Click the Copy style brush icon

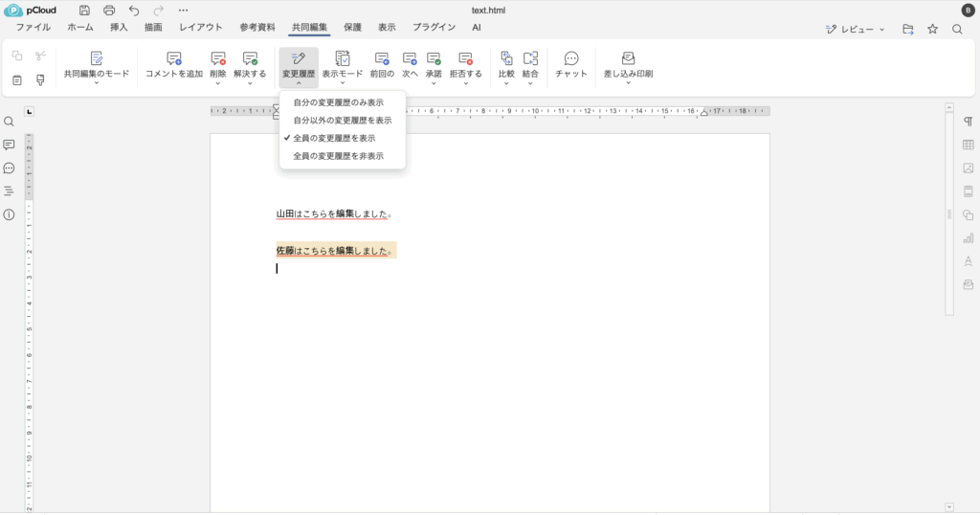pyautogui.click(x=40, y=80)
